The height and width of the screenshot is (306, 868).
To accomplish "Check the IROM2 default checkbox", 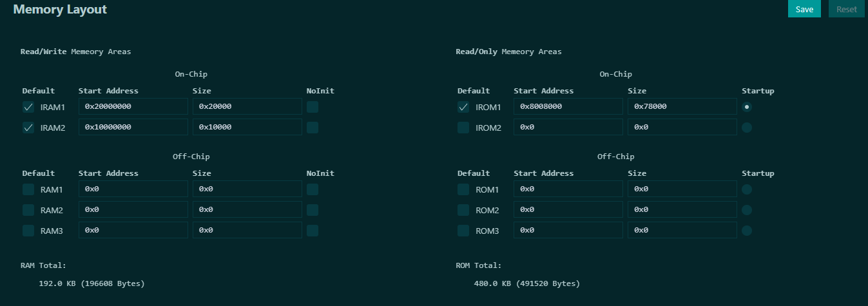I will click(463, 128).
